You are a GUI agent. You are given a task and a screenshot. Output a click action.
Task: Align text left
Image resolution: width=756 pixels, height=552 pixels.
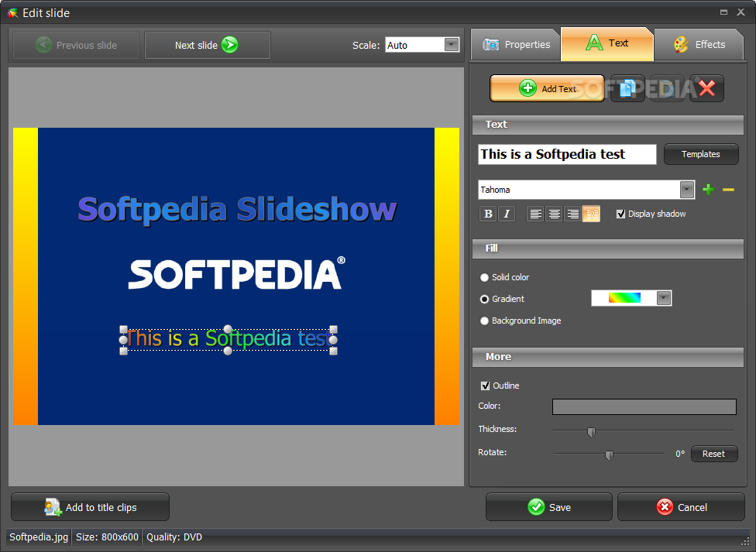[x=535, y=214]
